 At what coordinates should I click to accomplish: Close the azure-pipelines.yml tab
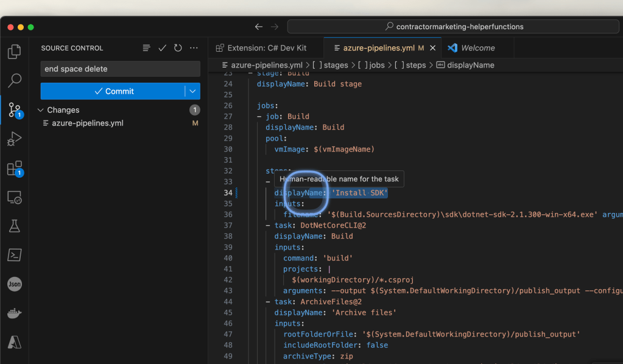[432, 48]
